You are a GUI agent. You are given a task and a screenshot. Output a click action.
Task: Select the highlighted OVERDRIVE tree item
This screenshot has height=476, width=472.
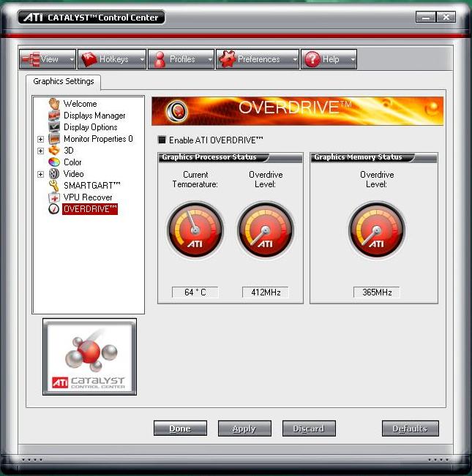point(90,209)
